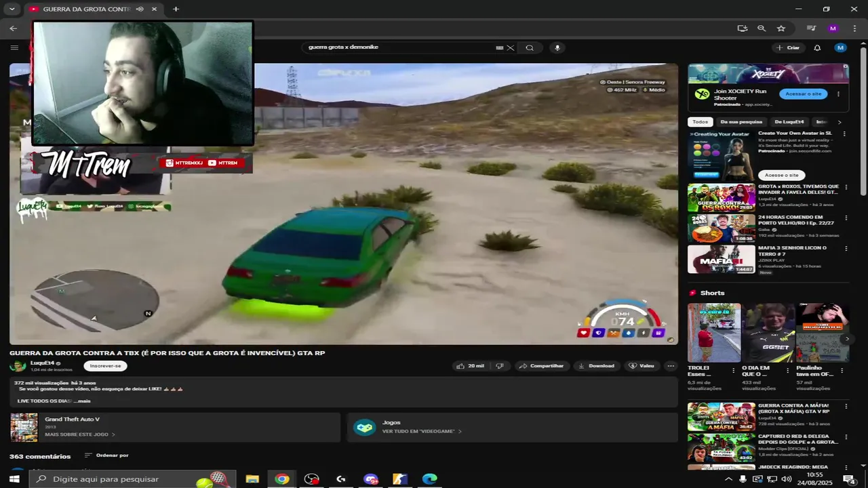The width and height of the screenshot is (868, 488).
Task: Subscribe with Inscrever-se button
Action: (105, 366)
